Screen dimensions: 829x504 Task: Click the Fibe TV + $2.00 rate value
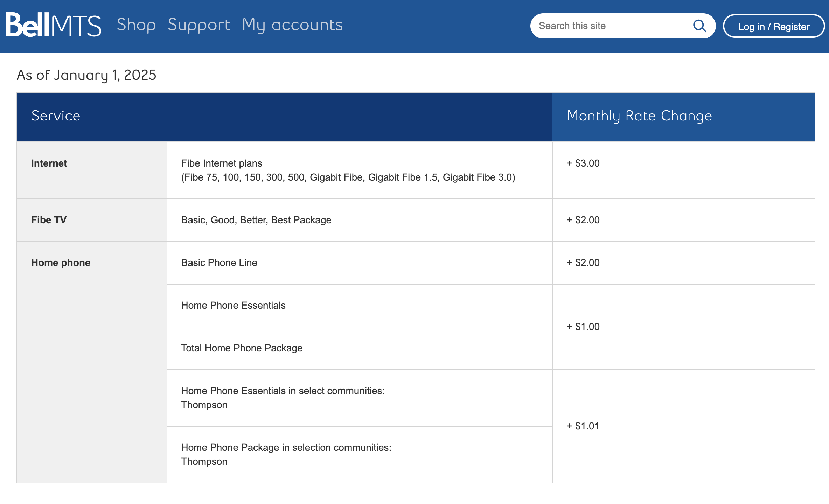[x=583, y=220]
